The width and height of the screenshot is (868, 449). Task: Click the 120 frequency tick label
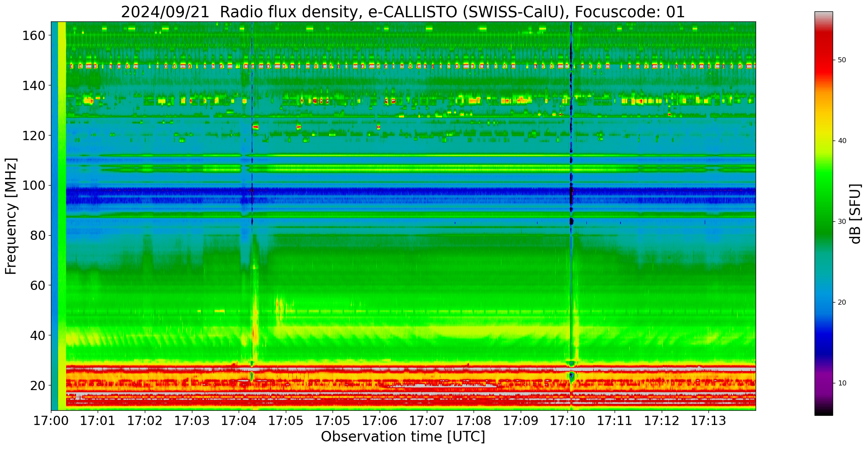(x=33, y=135)
